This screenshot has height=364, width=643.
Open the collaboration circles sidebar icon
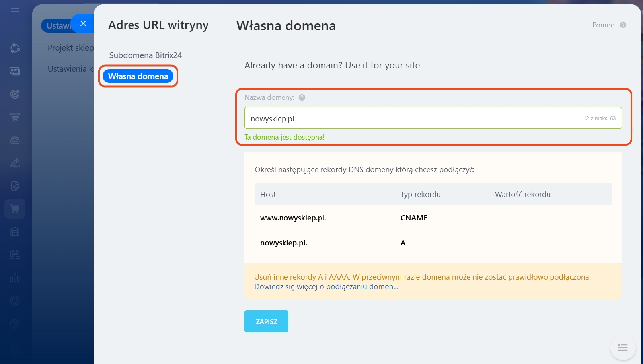[x=15, y=48]
